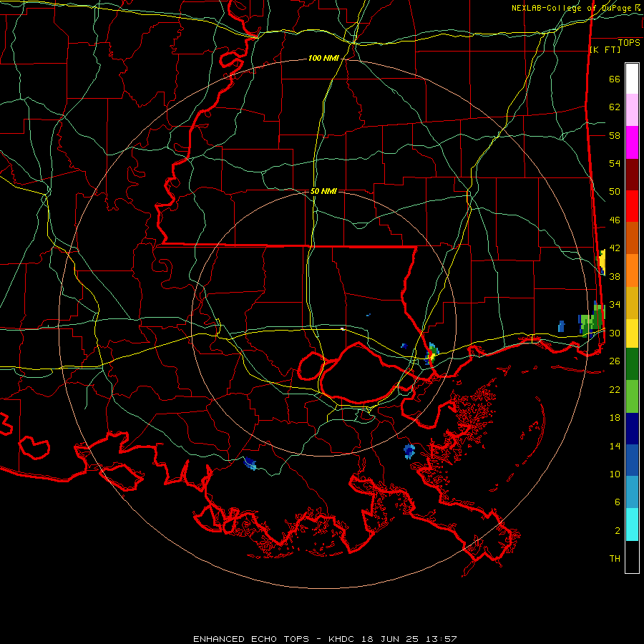Click legend value "18"
The image size is (644, 644).
tap(615, 418)
